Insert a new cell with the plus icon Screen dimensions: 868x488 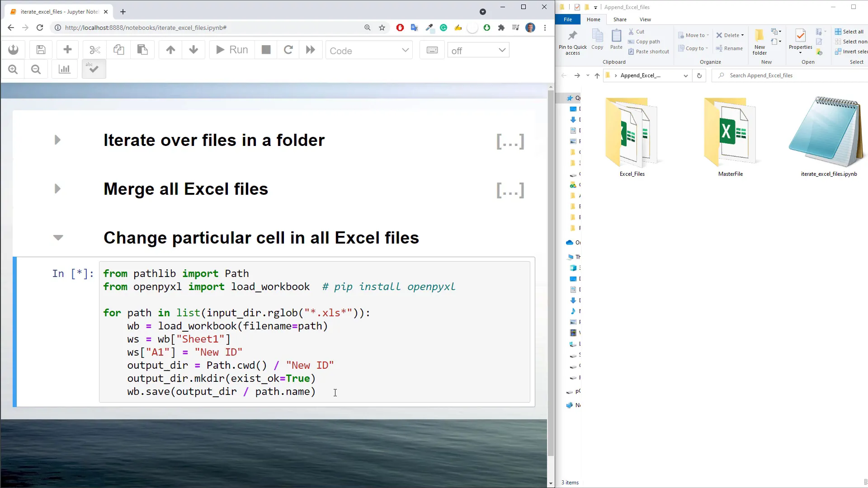point(67,50)
